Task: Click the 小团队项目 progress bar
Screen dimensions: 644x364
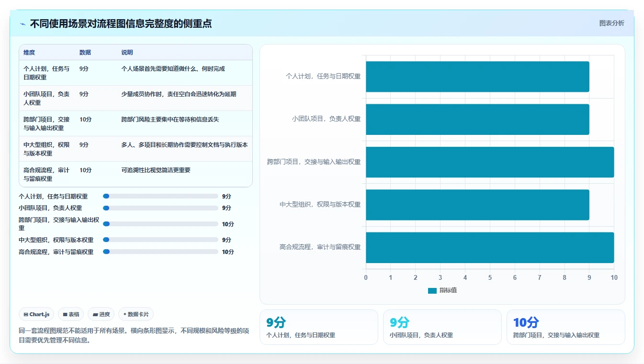Action: [160, 208]
